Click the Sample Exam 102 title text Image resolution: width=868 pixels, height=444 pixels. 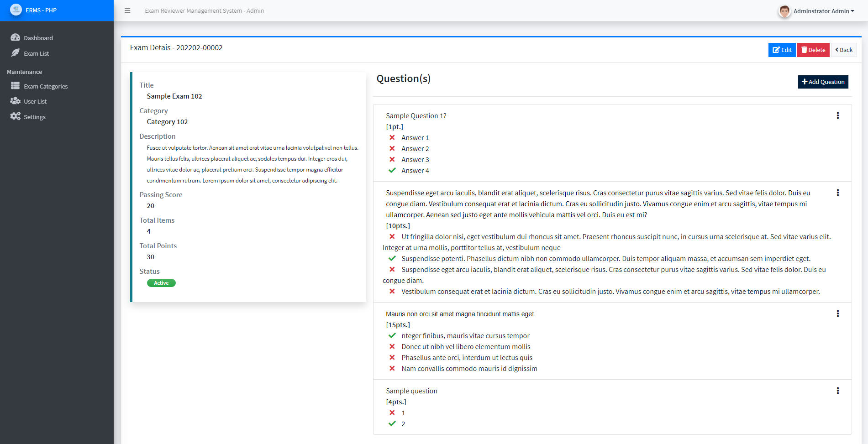[174, 96]
